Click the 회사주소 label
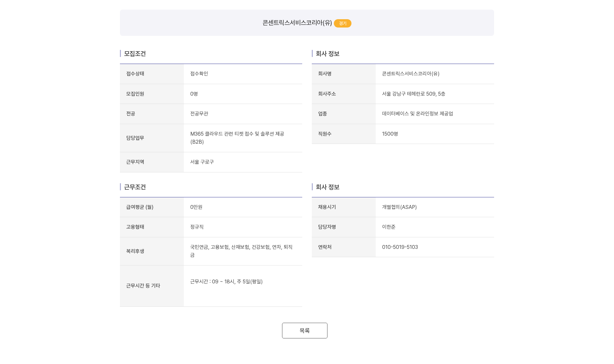The image size is (614, 364). [327, 94]
